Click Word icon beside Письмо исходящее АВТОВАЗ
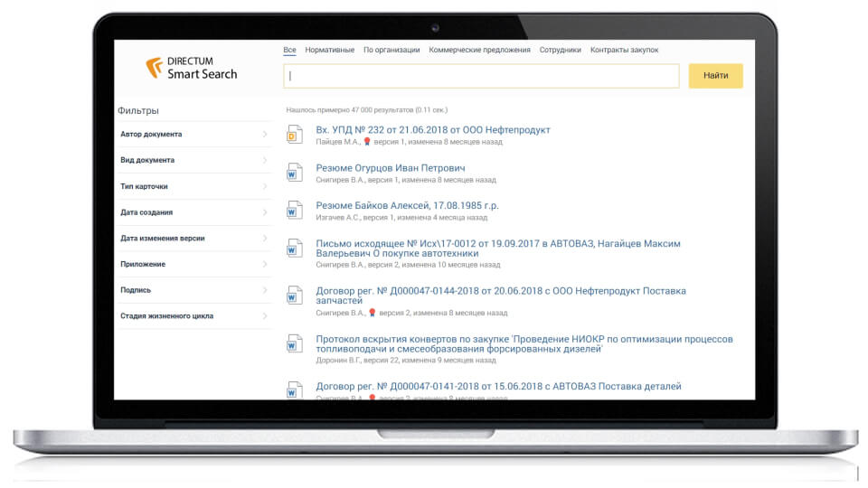 click(294, 249)
